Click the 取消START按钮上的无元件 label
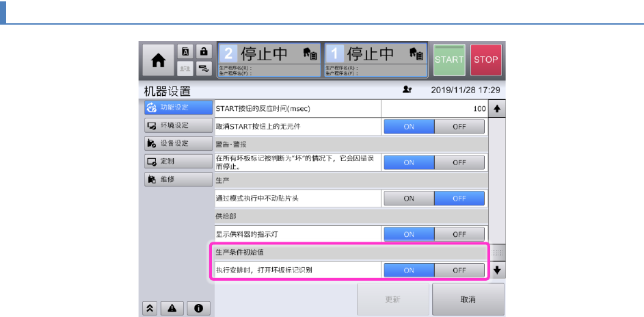Viewport: 644px width, 317px height. point(258,127)
